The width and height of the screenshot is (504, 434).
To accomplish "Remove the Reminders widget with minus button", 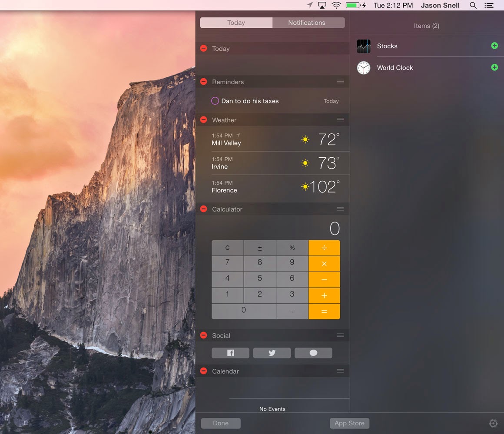I will 203,82.
